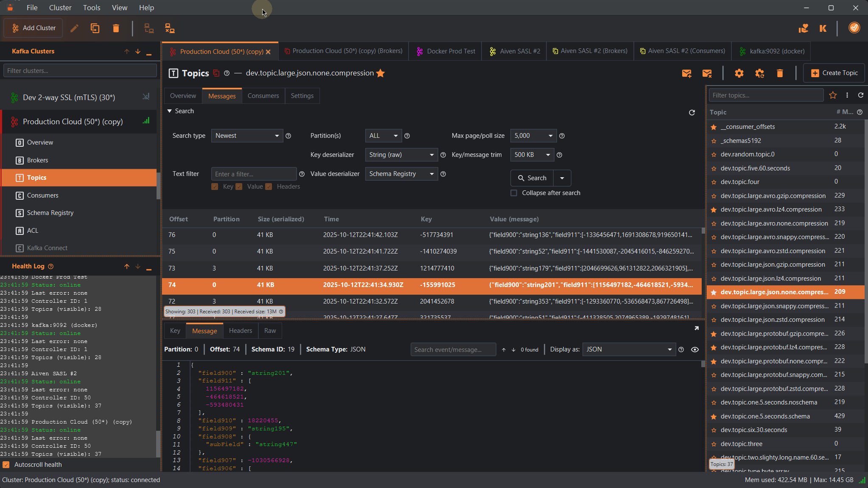
Task: Expand message view with arrow icon
Action: [x=696, y=329]
